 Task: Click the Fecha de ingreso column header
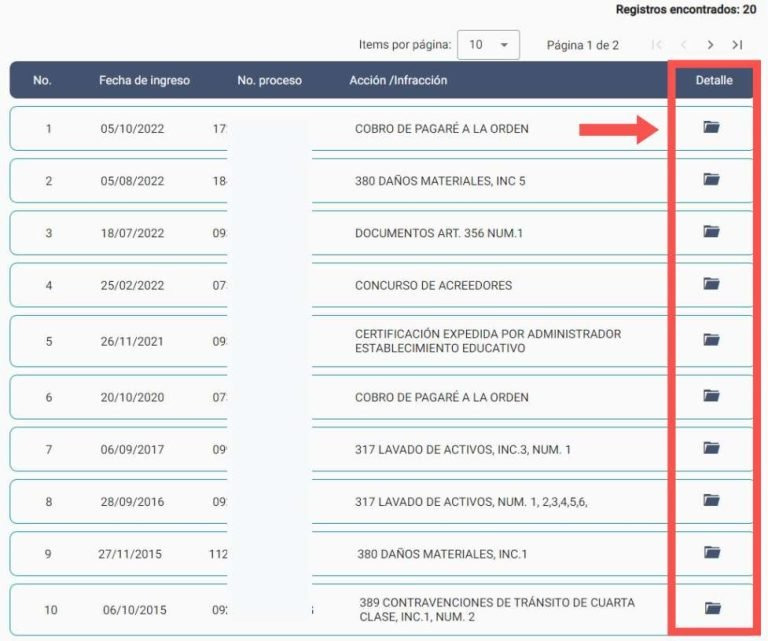coord(144,80)
